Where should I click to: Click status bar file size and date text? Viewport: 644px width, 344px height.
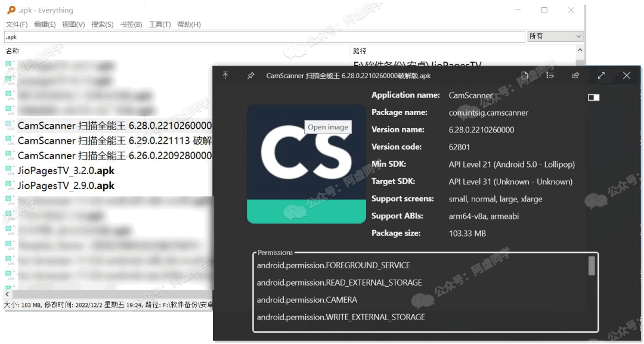[x=109, y=305]
